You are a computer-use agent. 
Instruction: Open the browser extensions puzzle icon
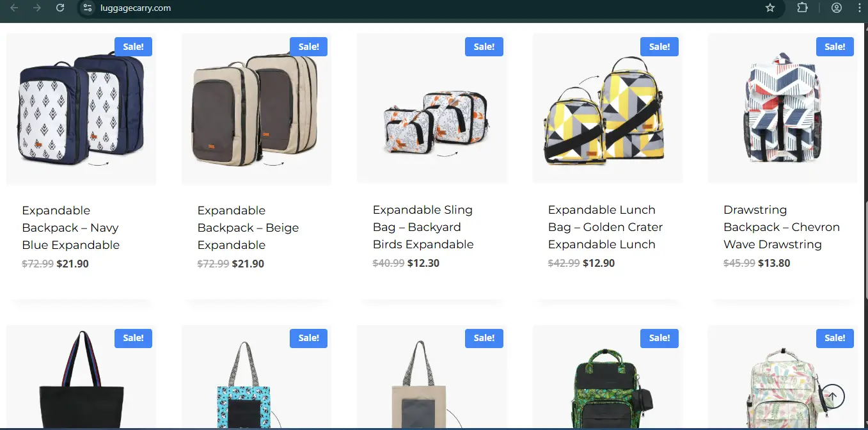(x=802, y=8)
